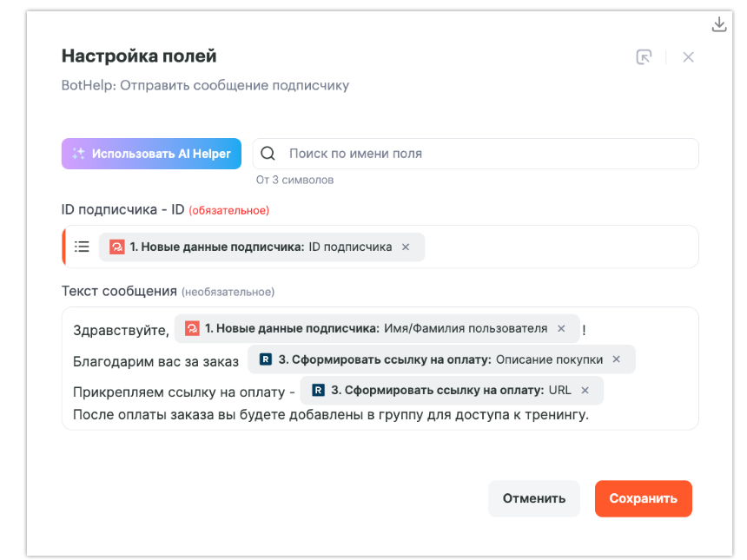The image size is (747, 560).
Task: Remove the Описание покупки tag
Action: click(x=617, y=359)
